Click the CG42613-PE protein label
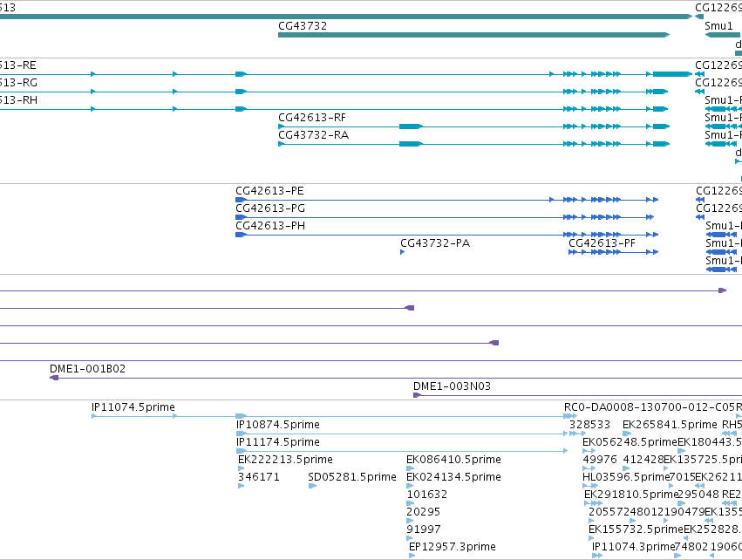 click(269, 191)
